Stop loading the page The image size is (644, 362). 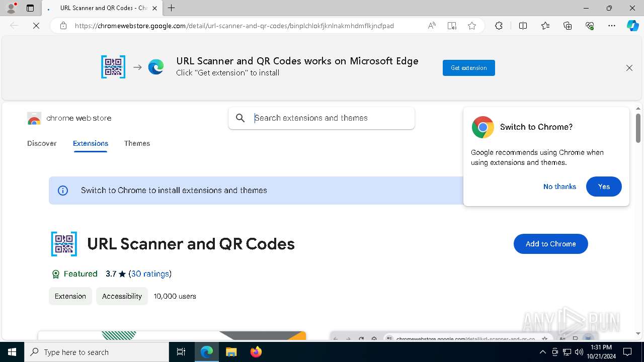click(36, 26)
